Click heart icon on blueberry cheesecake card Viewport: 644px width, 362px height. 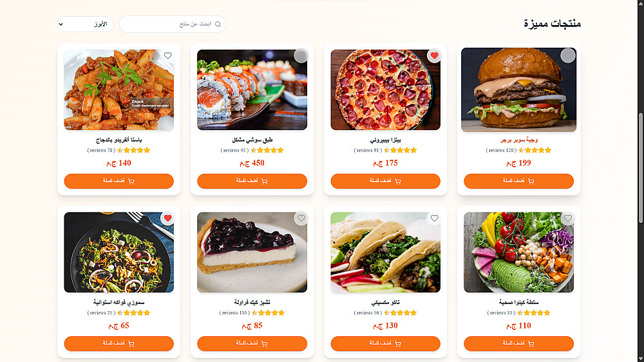point(301,218)
